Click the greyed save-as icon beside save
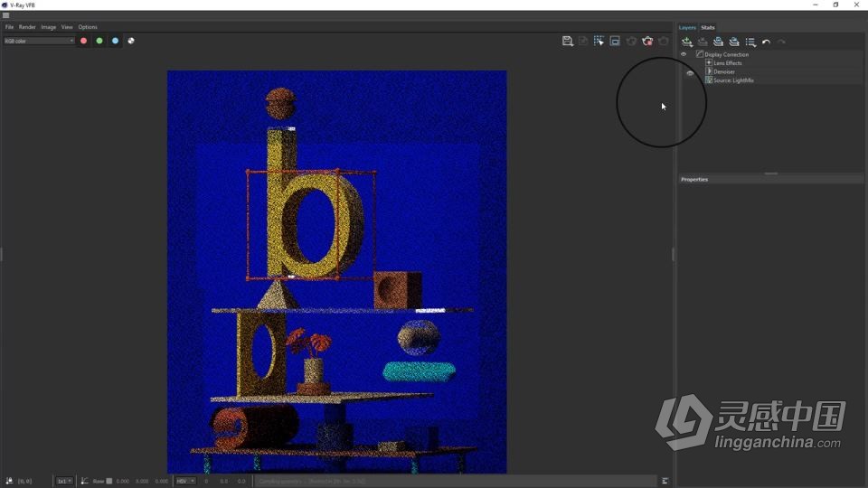 click(583, 41)
